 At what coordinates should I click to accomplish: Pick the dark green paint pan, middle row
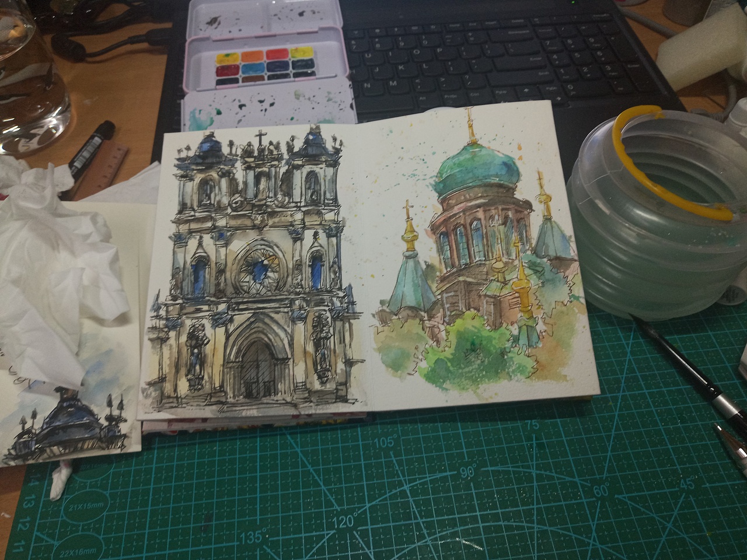pos(303,64)
